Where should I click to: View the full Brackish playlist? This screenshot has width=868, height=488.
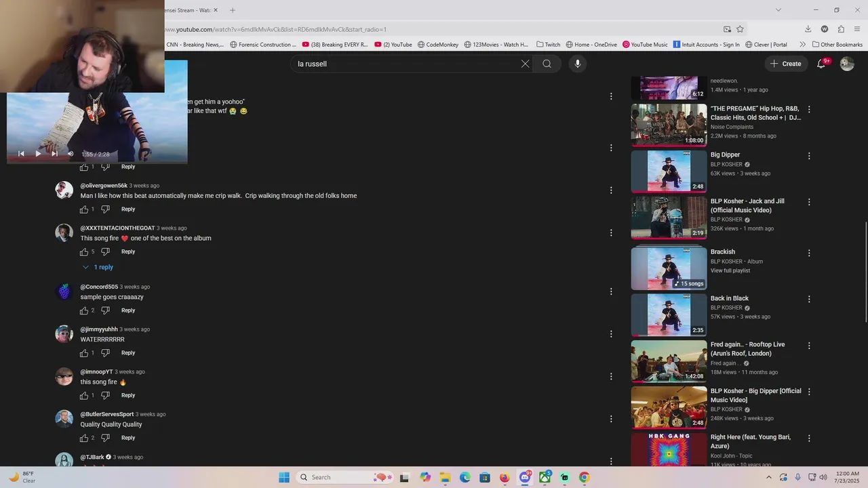click(x=730, y=270)
